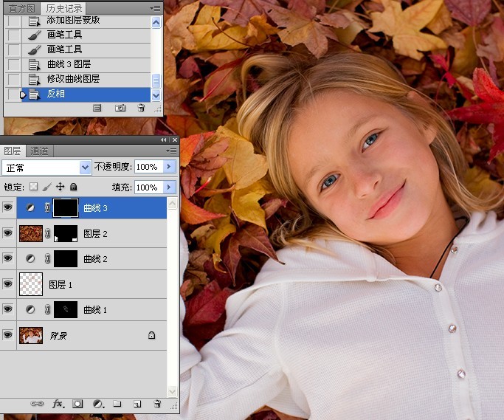Link layers icon at Layers panel bottom
The width and height of the screenshot is (504, 420).
pyautogui.click(x=37, y=404)
